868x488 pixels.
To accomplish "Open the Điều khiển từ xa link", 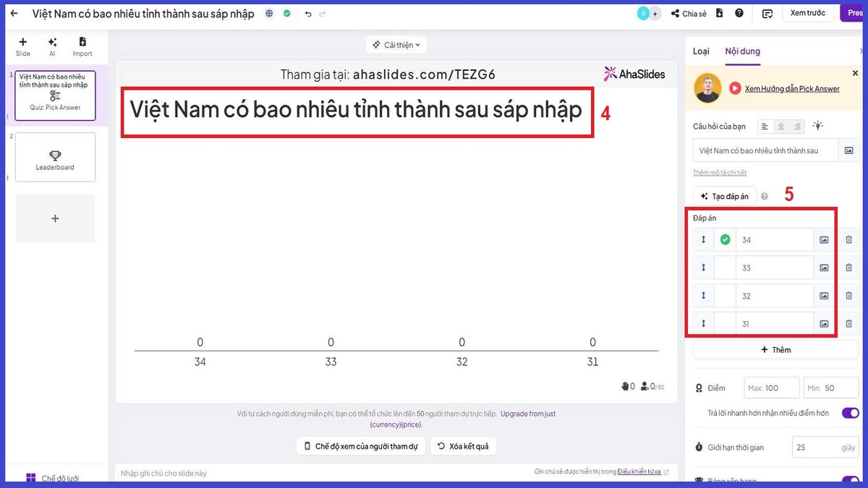I will coord(639,471).
